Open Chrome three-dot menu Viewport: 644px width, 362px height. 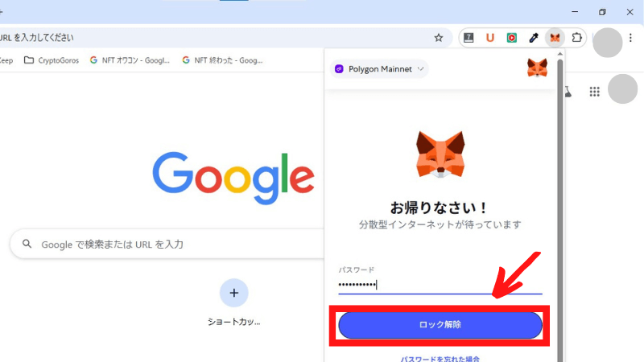click(x=630, y=38)
